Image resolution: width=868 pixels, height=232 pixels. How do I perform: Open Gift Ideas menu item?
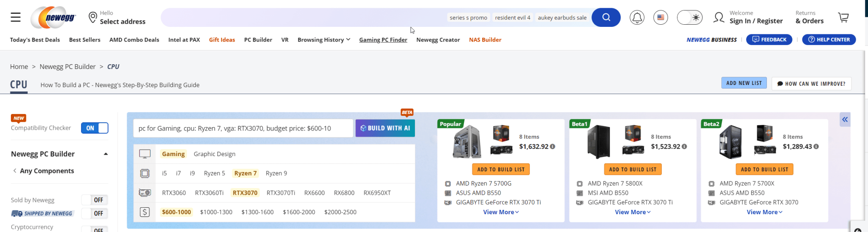pyautogui.click(x=222, y=39)
